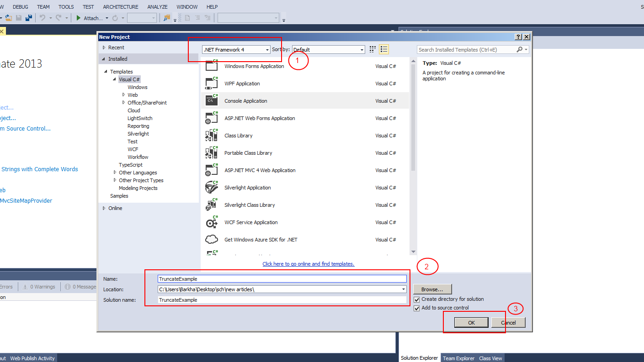Expand the Other Languages tree node
Screen dimensions: 644x362
(115, 173)
